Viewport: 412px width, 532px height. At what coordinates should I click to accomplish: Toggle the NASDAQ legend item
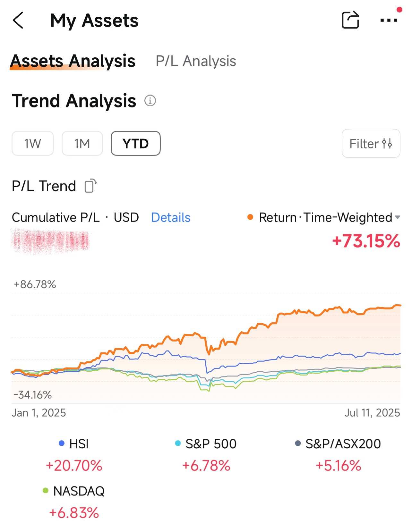tap(74, 491)
